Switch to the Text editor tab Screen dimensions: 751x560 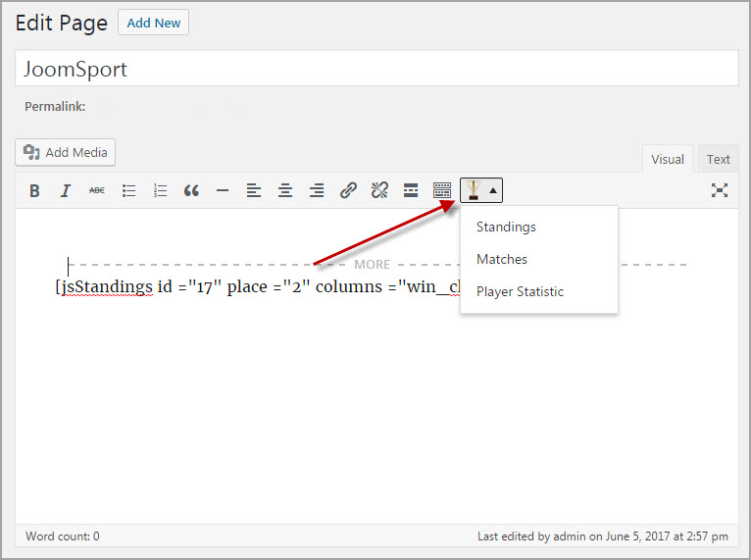718,159
